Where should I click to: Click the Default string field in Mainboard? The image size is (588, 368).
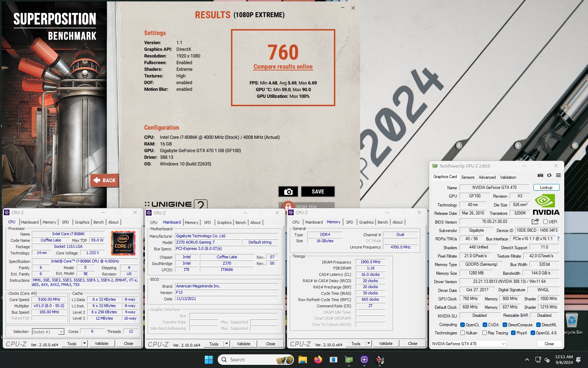(260, 242)
